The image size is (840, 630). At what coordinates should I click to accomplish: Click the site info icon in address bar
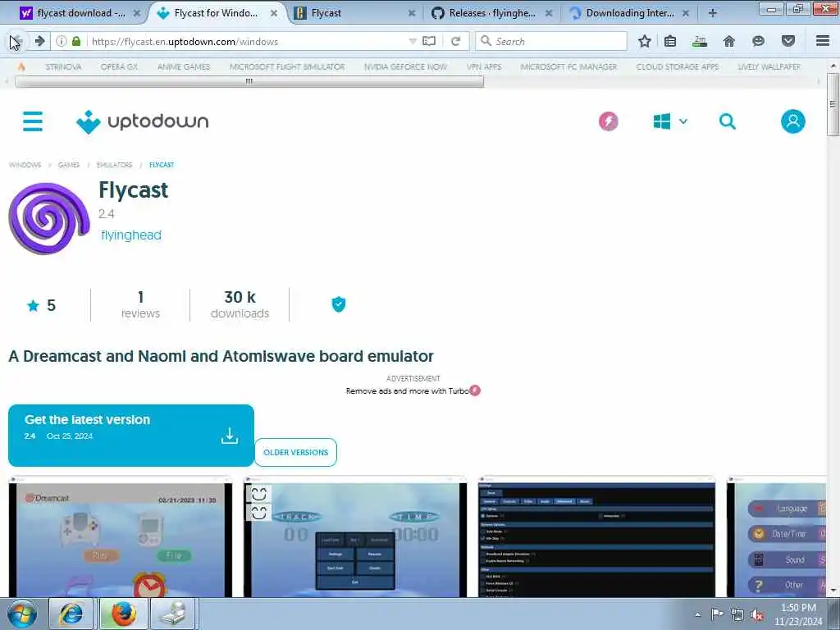tap(62, 41)
